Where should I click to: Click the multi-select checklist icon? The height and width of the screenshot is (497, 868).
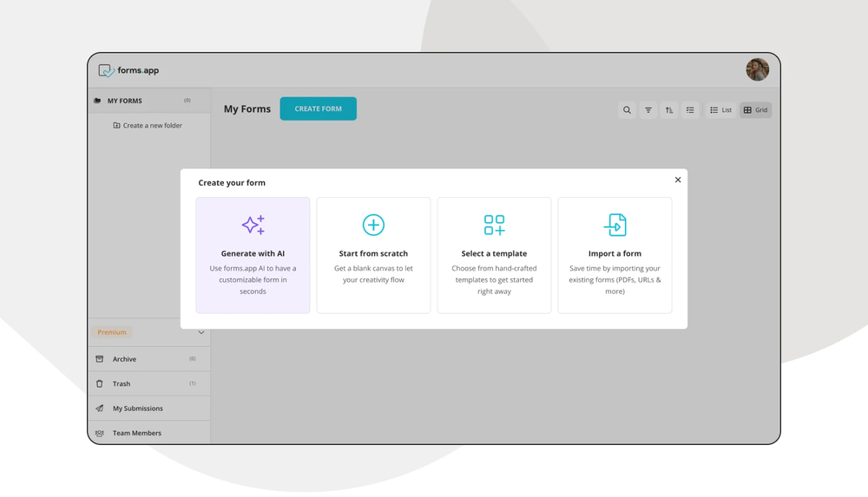point(690,110)
